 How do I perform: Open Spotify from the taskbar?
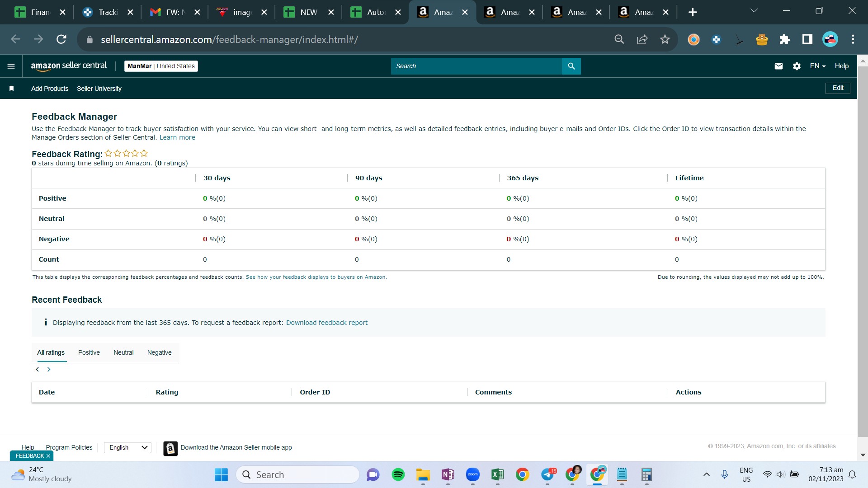(398, 475)
